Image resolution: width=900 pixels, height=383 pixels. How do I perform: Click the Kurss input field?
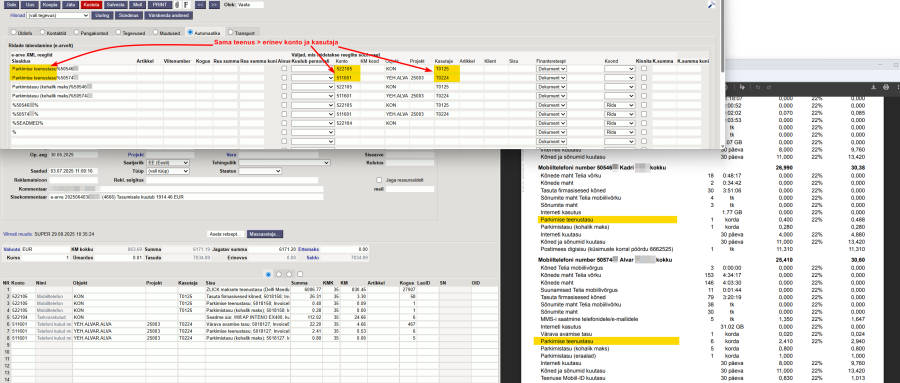[45, 258]
